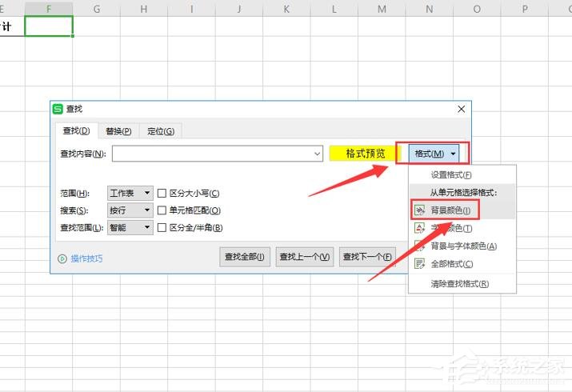Click the background and font color icon
The height and width of the screenshot is (392, 572).
coord(418,246)
